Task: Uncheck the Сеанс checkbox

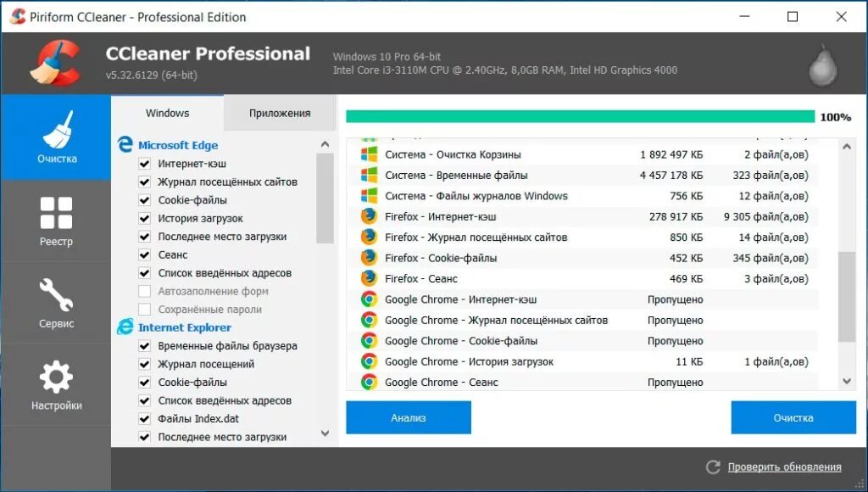Action: point(144,254)
